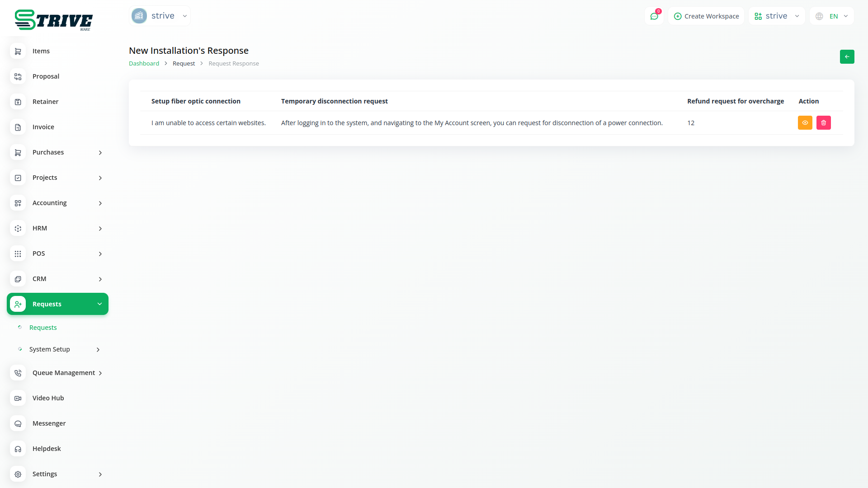Click the orange eye view response icon
Viewport: 868px width, 488px height.
(805, 123)
